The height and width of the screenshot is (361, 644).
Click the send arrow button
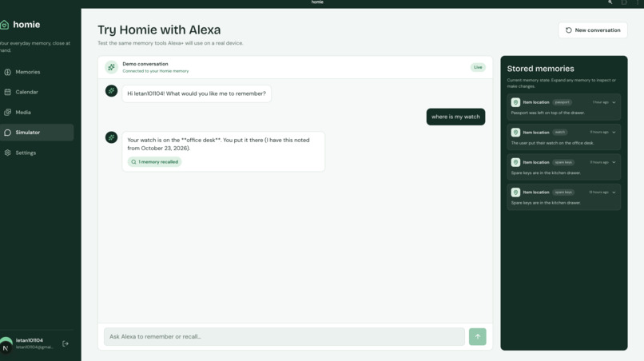click(477, 336)
